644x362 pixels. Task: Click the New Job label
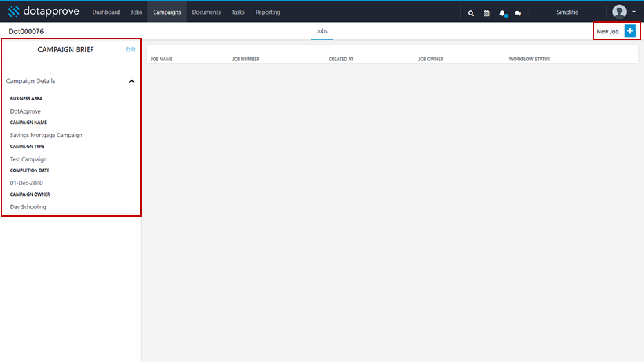tap(607, 32)
